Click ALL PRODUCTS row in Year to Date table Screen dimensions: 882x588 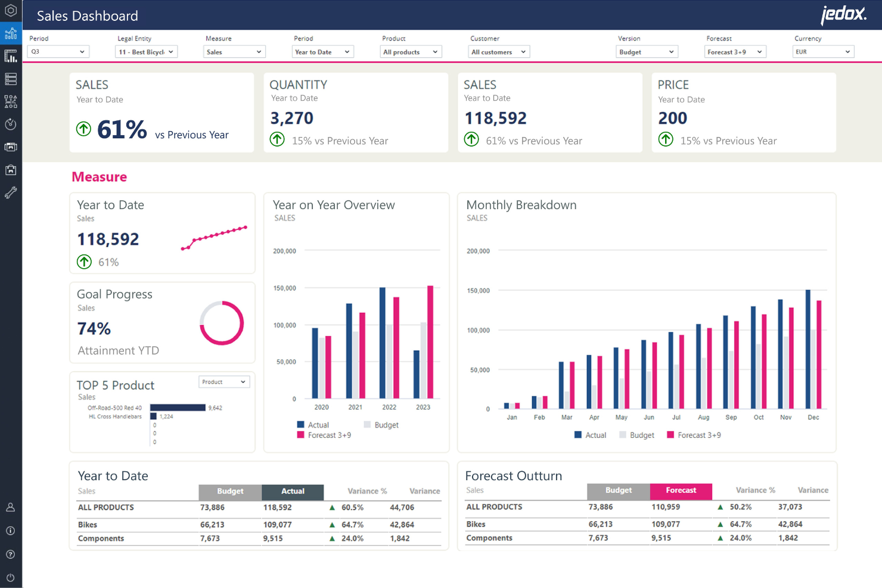coord(259,508)
